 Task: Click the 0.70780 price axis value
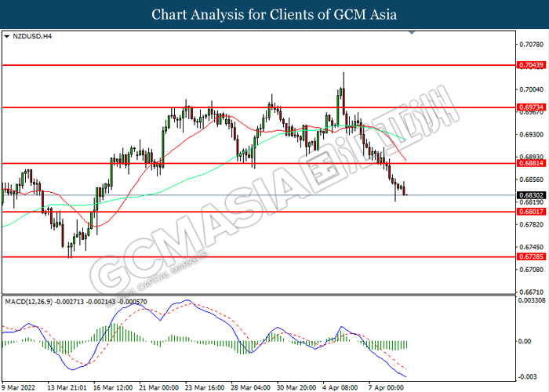click(x=531, y=45)
